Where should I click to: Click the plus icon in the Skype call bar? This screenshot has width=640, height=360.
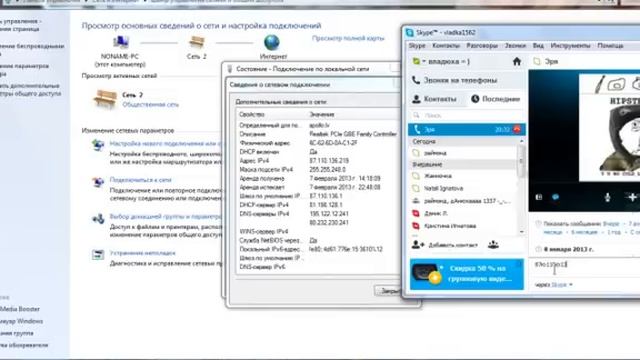(x=632, y=197)
